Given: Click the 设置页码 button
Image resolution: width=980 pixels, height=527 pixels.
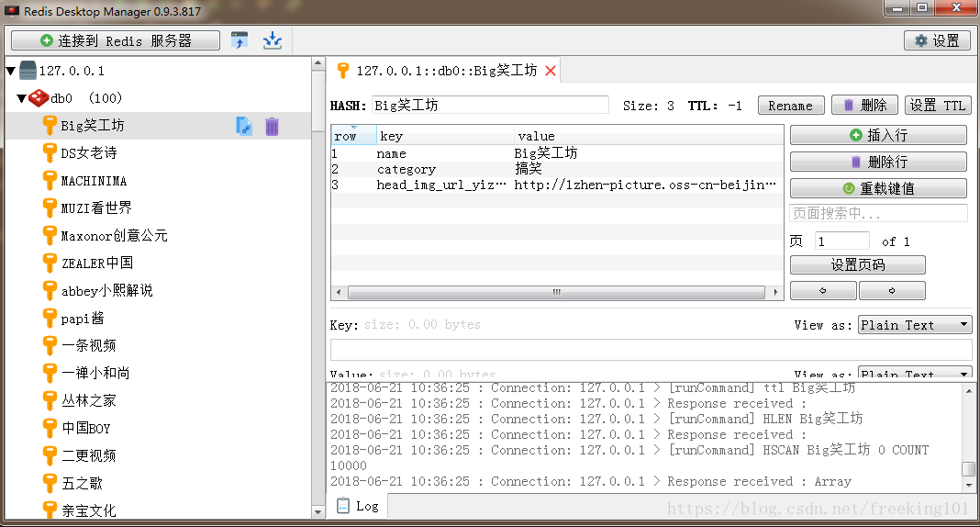Looking at the screenshot, I should [857, 265].
